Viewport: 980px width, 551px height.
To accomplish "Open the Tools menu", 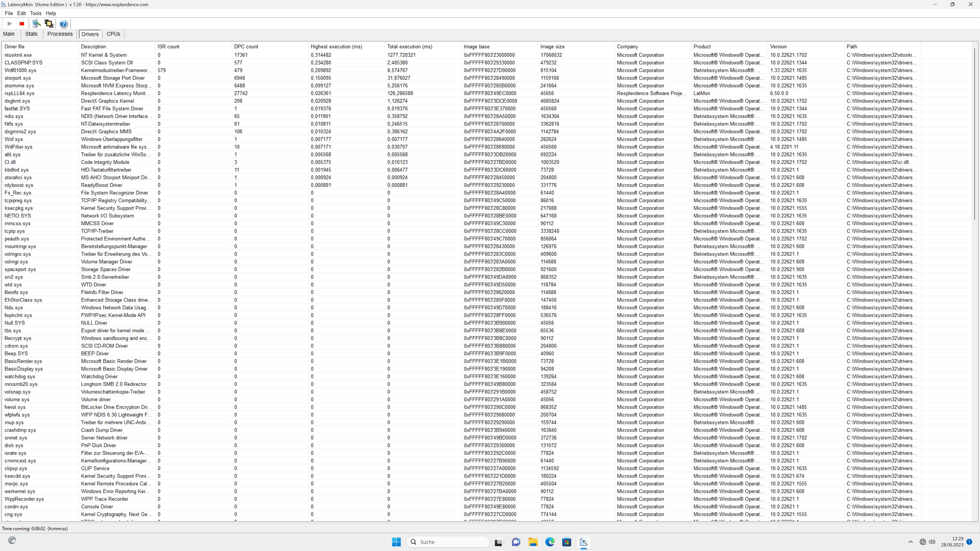I will tap(35, 13).
